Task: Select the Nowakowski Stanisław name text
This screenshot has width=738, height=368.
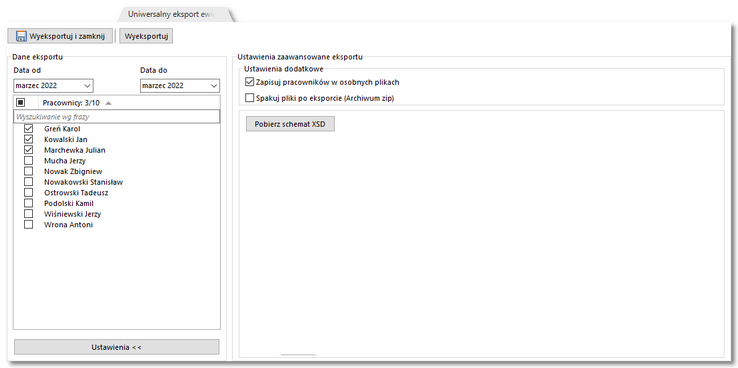Action: point(83,182)
